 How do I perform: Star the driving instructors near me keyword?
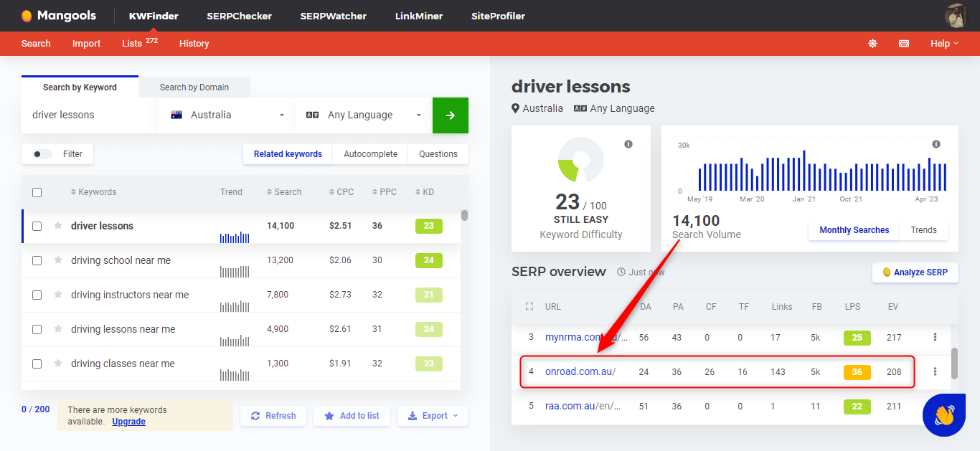coord(58,295)
